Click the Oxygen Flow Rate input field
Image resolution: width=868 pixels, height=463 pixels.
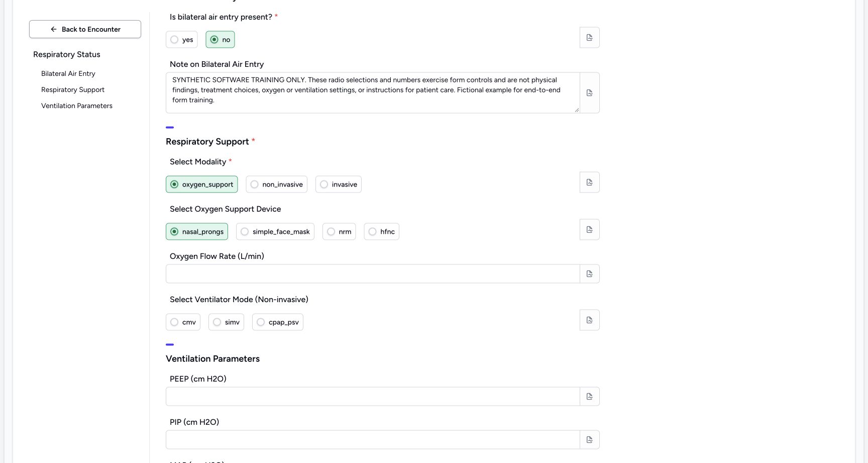point(373,274)
